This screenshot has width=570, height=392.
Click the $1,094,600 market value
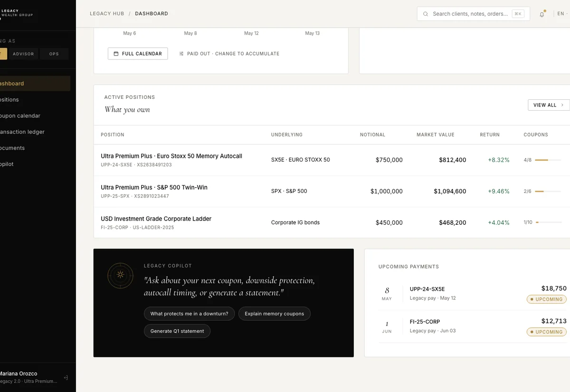pyautogui.click(x=450, y=191)
